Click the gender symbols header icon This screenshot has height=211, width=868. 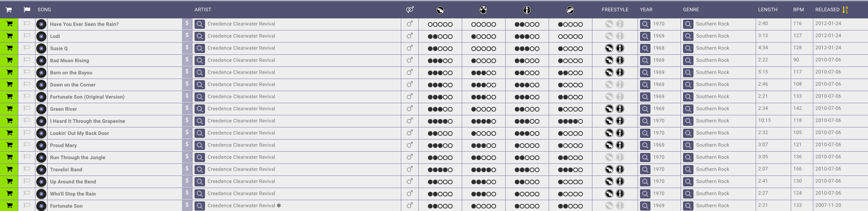click(x=410, y=10)
